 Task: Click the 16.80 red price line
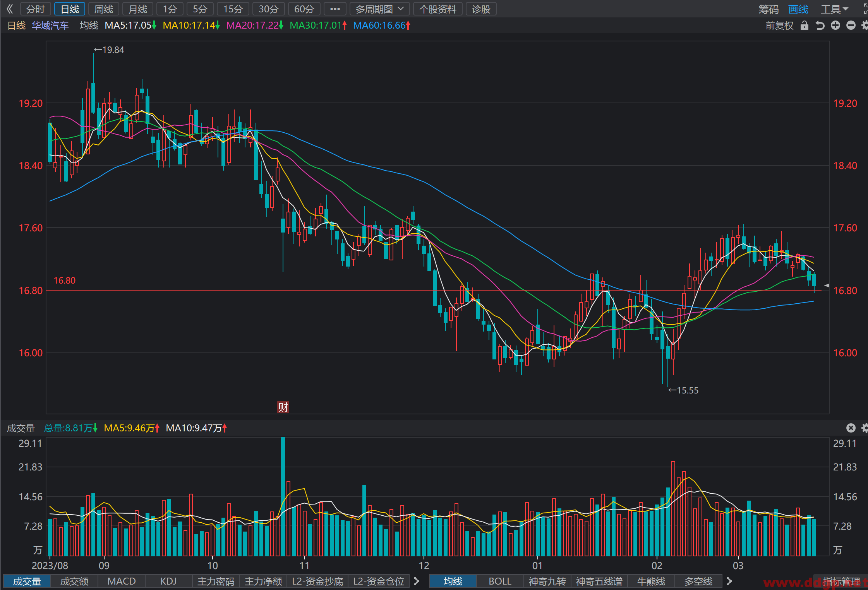click(434, 290)
